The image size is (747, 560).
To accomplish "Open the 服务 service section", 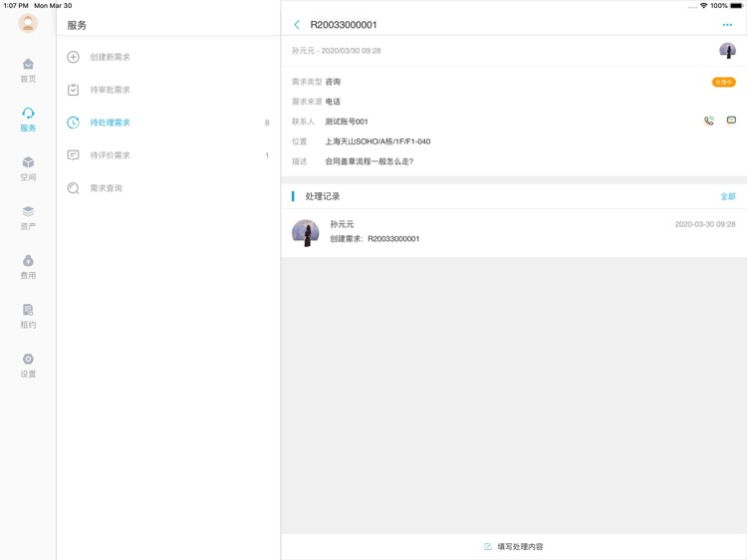I will click(x=28, y=120).
